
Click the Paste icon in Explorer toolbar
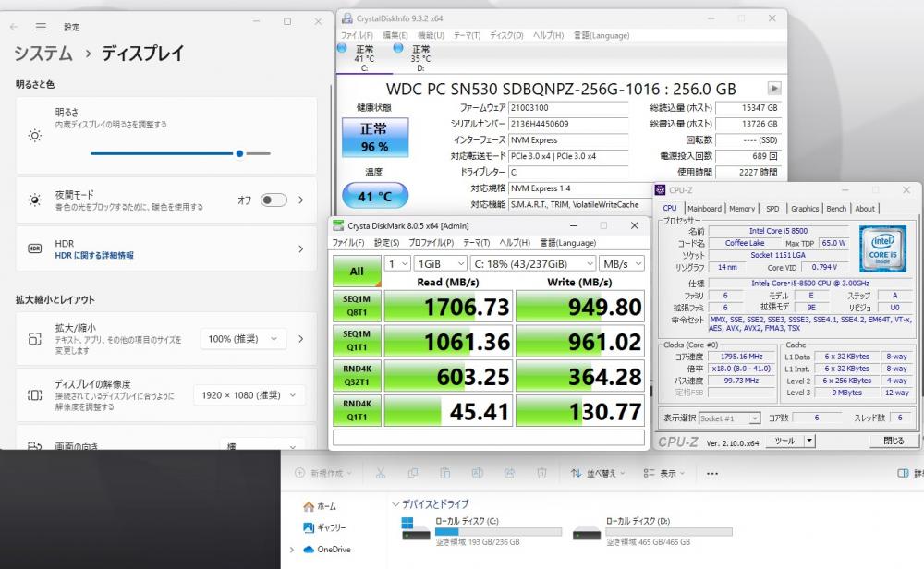click(445, 473)
